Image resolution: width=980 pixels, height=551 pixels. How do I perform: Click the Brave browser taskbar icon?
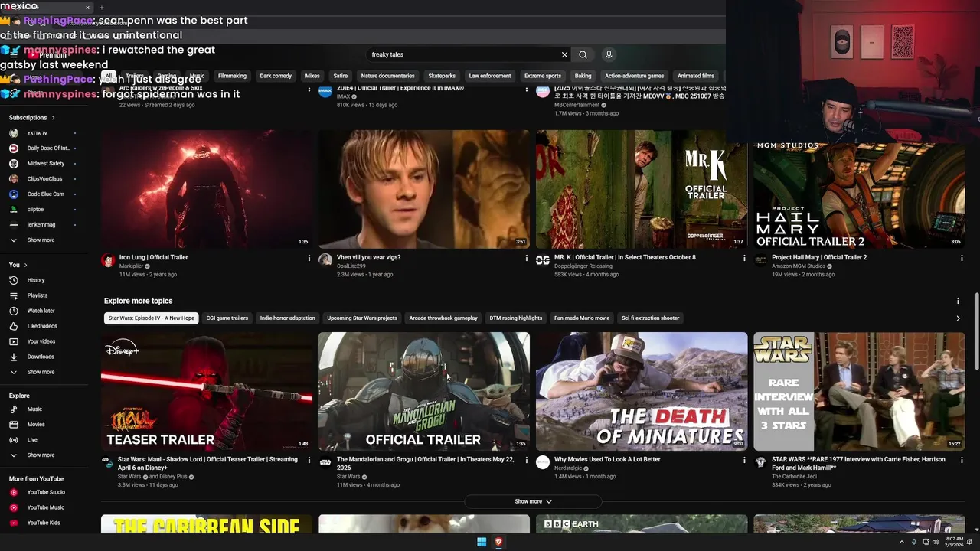[x=498, y=542]
